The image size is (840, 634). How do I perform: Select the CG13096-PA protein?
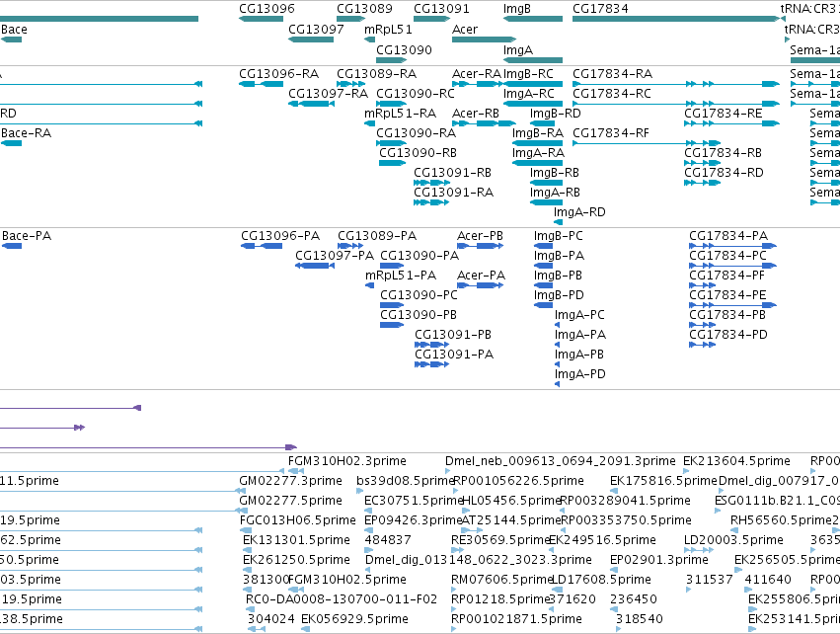(280, 236)
